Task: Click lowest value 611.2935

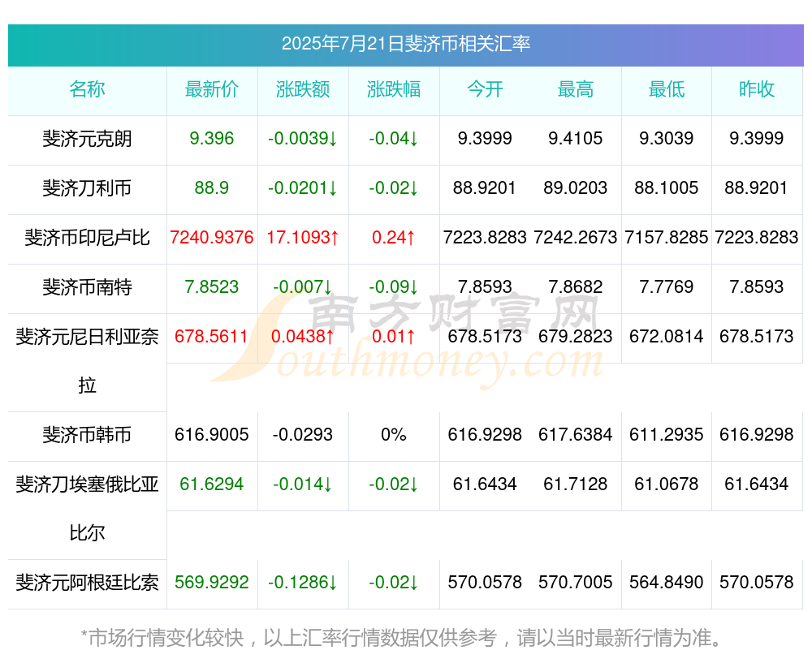Action: [667, 434]
